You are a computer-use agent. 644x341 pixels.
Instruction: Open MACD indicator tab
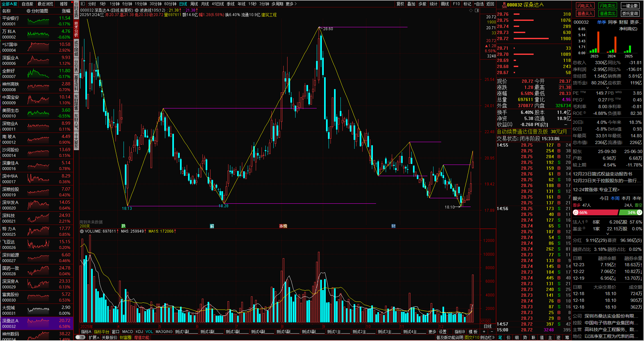coord(127,332)
